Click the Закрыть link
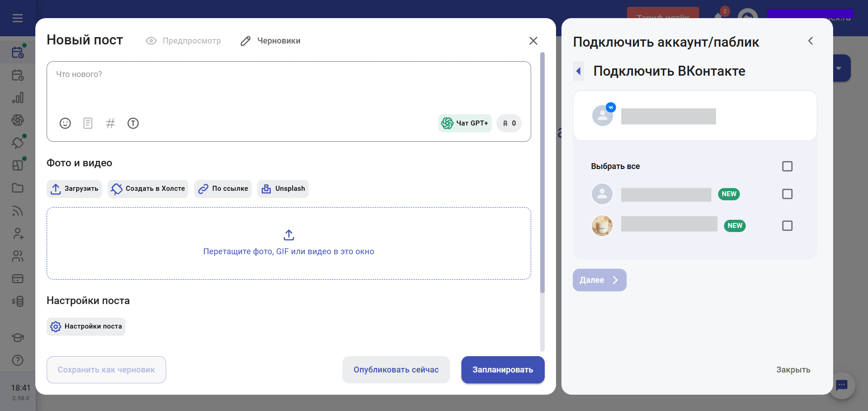868x411 pixels. [793, 370]
